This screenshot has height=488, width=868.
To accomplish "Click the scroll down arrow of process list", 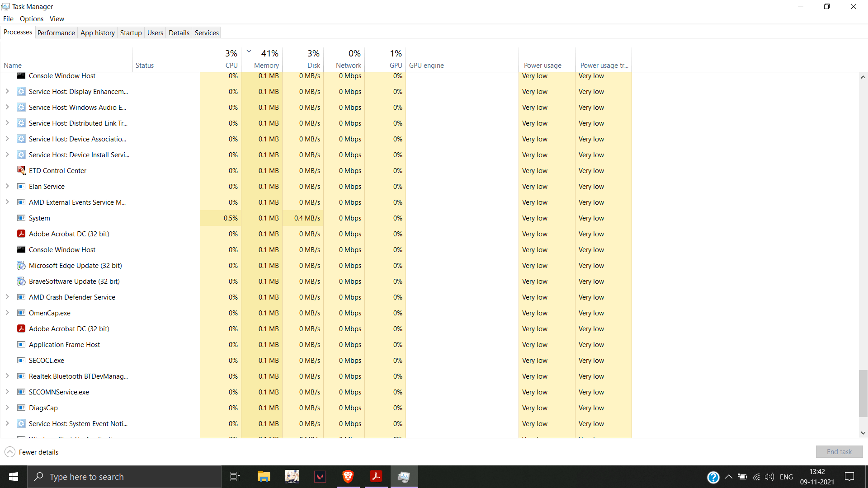I will point(863,433).
